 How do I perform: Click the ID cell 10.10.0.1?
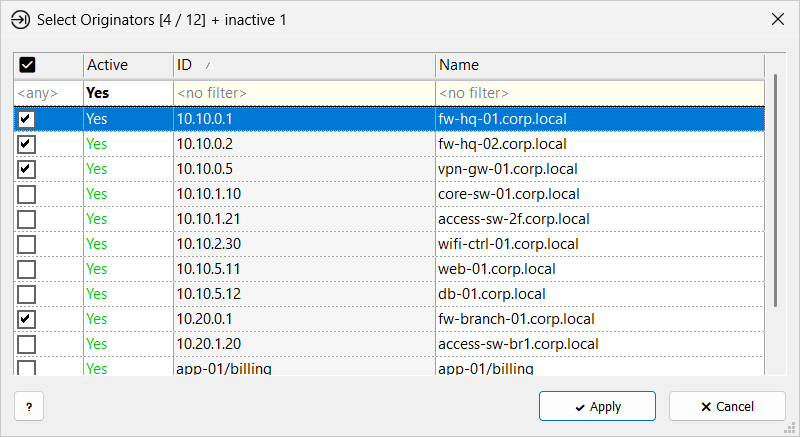click(304, 119)
